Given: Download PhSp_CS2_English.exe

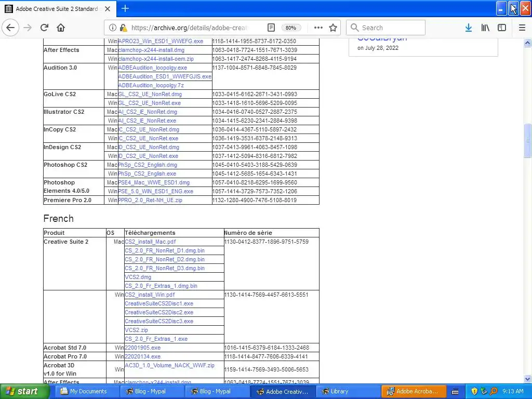Looking at the screenshot, I should pos(147,174).
